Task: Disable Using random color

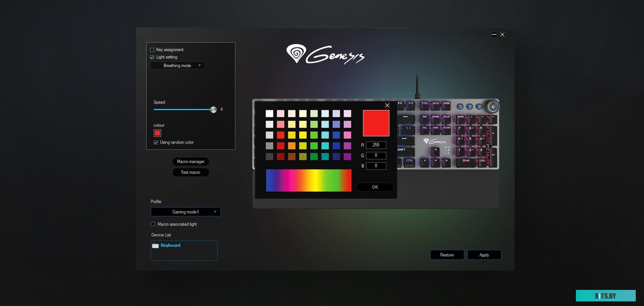Action: pyautogui.click(x=156, y=142)
